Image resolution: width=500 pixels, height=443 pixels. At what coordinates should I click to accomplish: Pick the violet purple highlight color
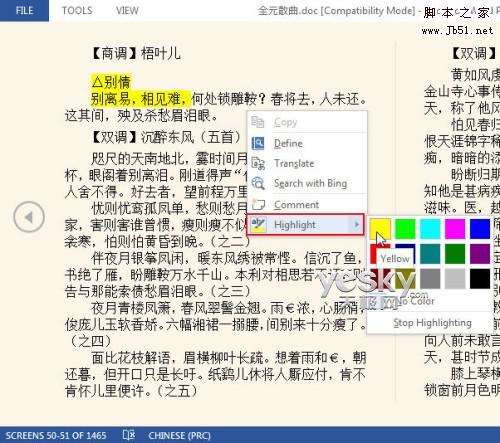coord(480,254)
